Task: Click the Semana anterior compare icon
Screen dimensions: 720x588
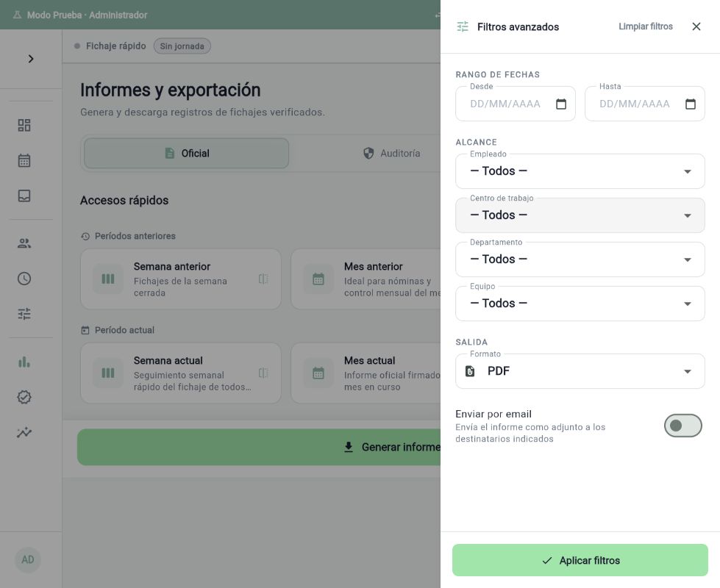Action: (263, 279)
